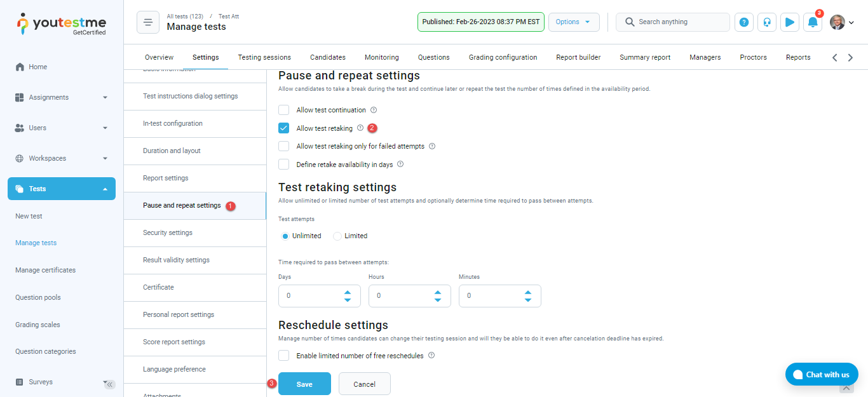Click the headset support icon
Screen dimensions: 868x397
(767, 22)
